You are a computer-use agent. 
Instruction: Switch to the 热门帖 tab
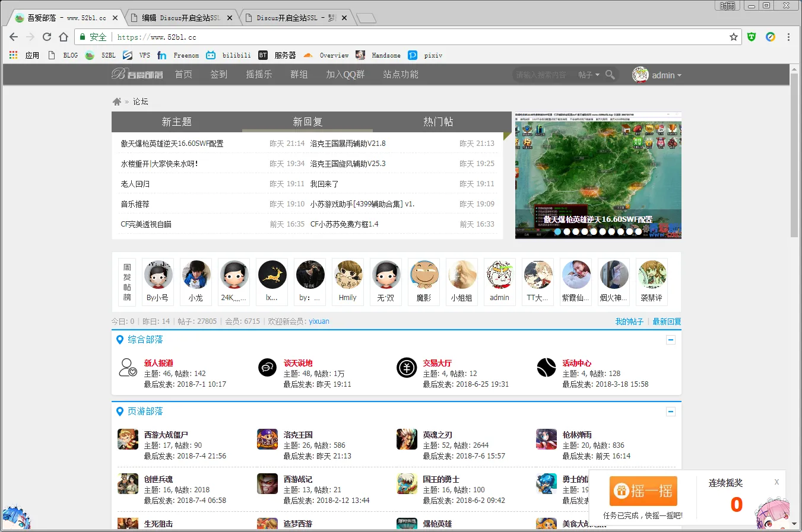point(438,122)
